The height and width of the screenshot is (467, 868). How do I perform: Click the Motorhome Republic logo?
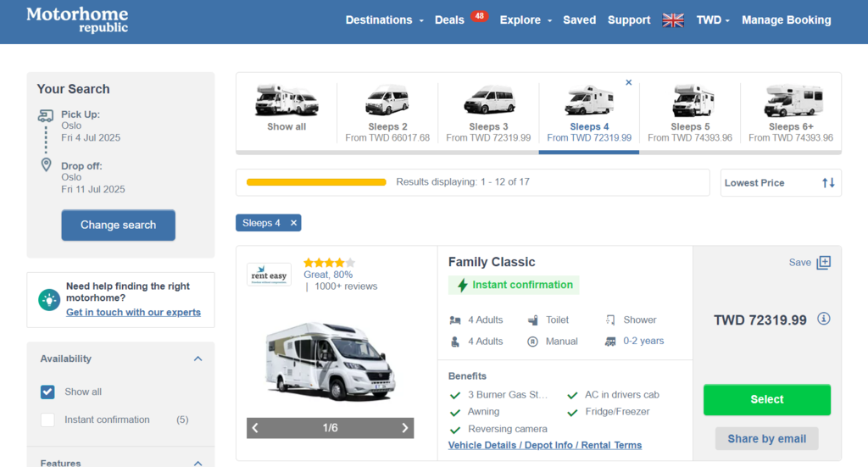tap(77, 20)
